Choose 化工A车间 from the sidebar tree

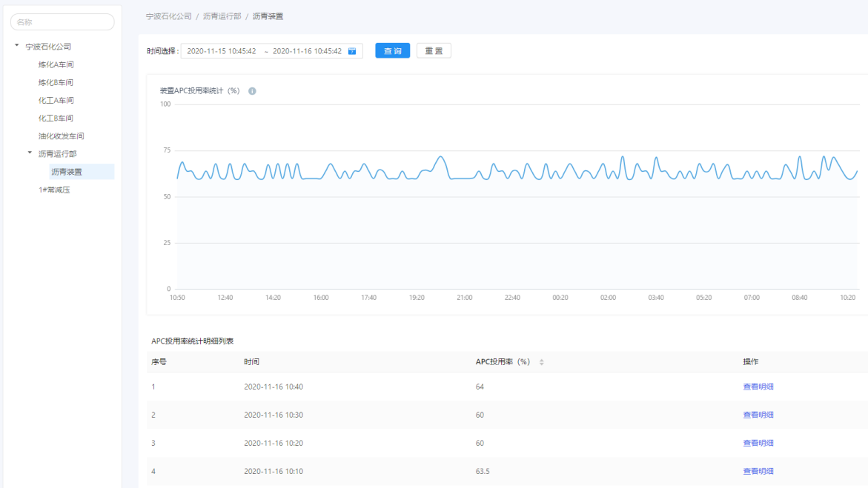(56, 100)
